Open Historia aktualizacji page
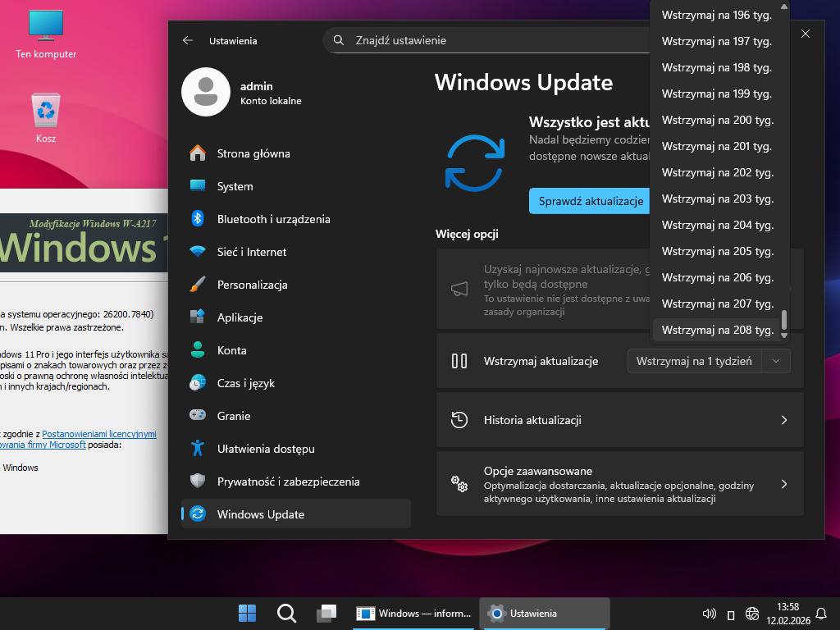 (619, 420)
